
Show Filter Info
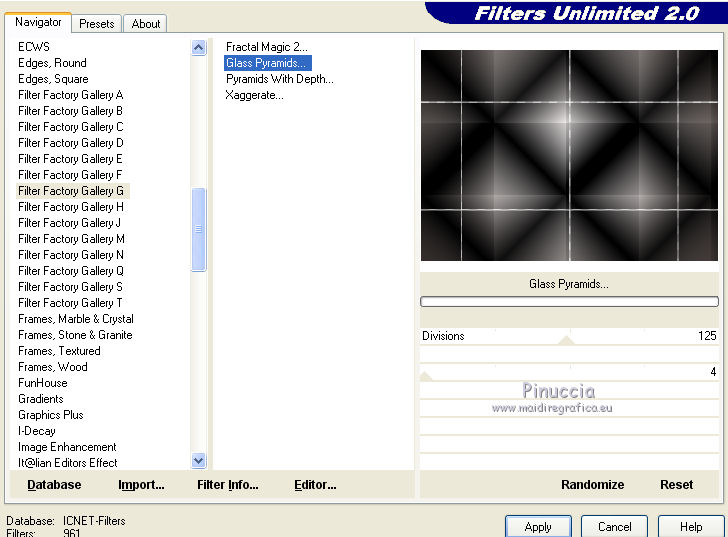(x=227, y=485)
